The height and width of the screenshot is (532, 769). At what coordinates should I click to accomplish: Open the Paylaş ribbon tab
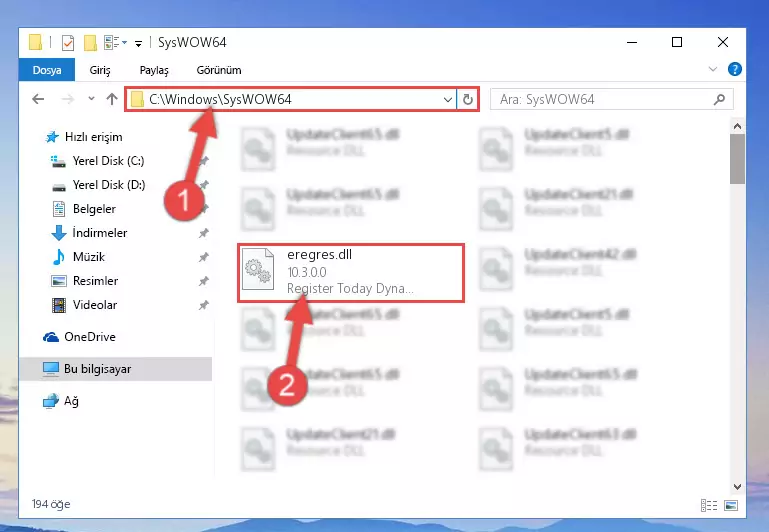pyautogui.click(x=154, y=70)
